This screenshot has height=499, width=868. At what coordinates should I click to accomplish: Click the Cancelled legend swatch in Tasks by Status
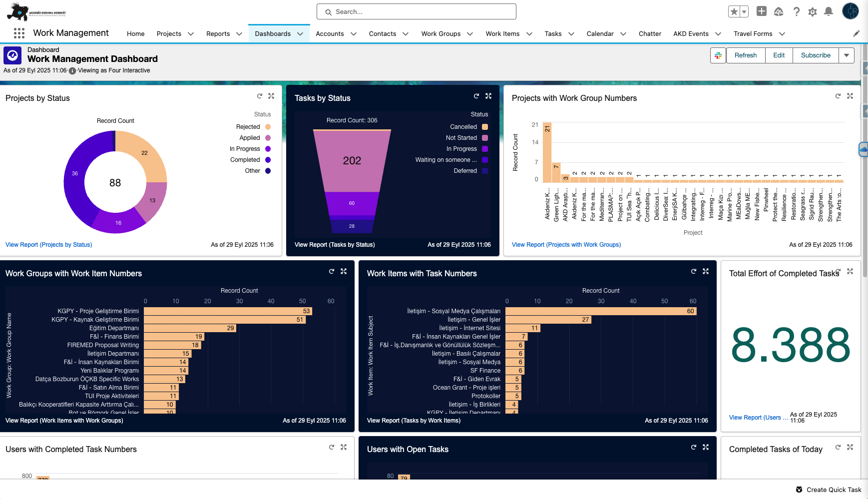point(485,127)
